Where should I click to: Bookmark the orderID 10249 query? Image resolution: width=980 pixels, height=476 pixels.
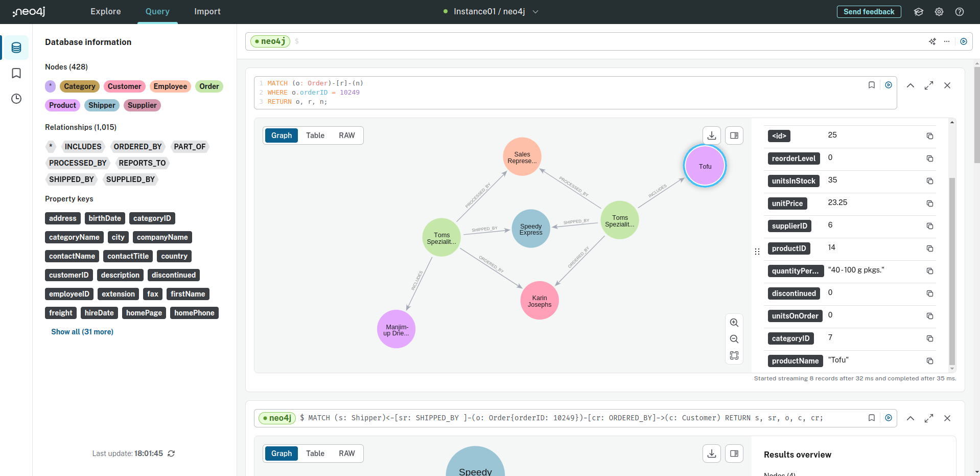872,85
